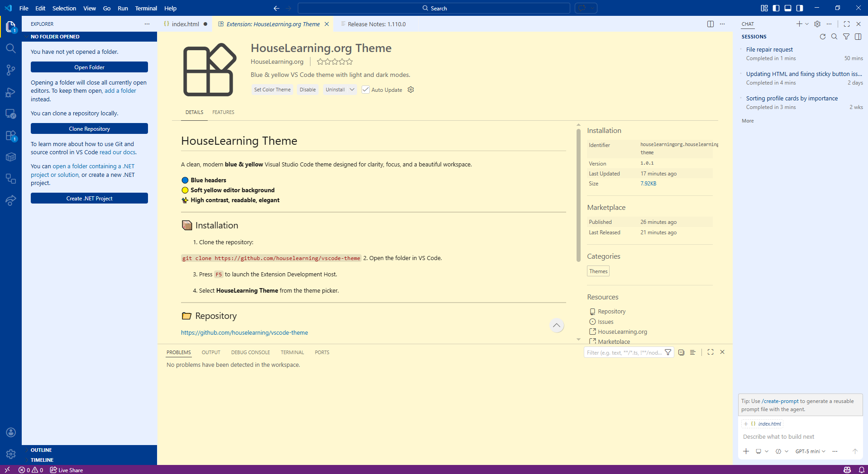Collapse all problems in Problems panel

pyautogui.click(x=681, y=352)
